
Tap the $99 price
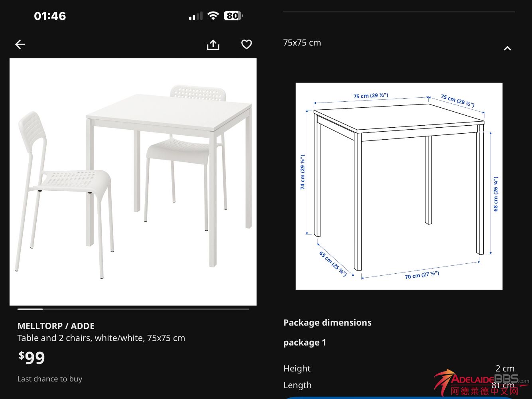32,358
